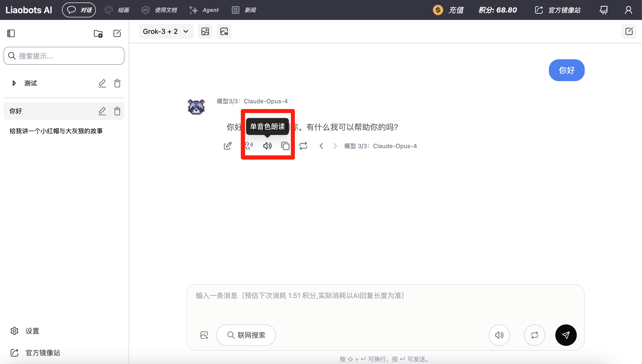642x364 pixels.
Task: Toggle the sidebar collapse icon
Action: point(11,34)
